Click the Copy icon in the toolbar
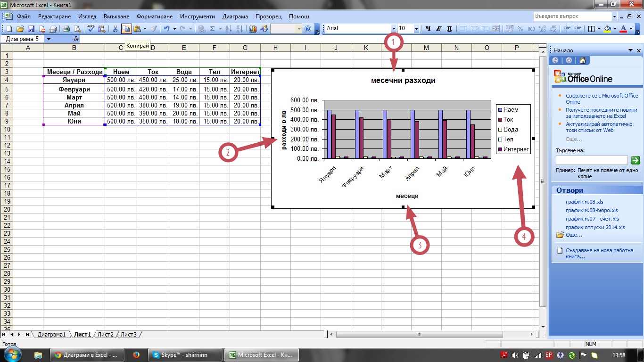Screen dimensions: 644x362 click(x=126, y=29)
